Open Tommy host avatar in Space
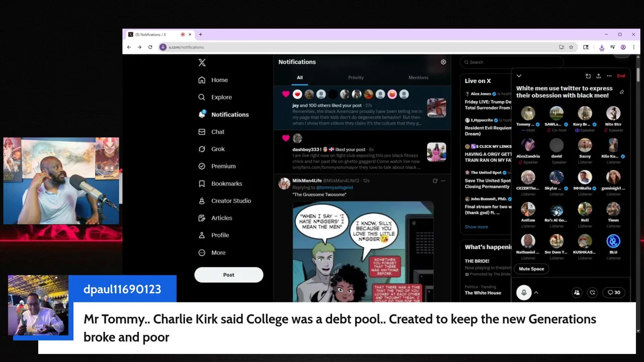The image size is (644, 362). click(528, 113)
